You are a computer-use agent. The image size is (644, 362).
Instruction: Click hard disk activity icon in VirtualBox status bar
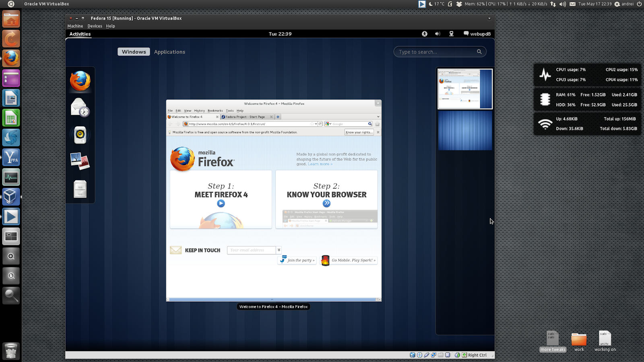tap(413, 355)
